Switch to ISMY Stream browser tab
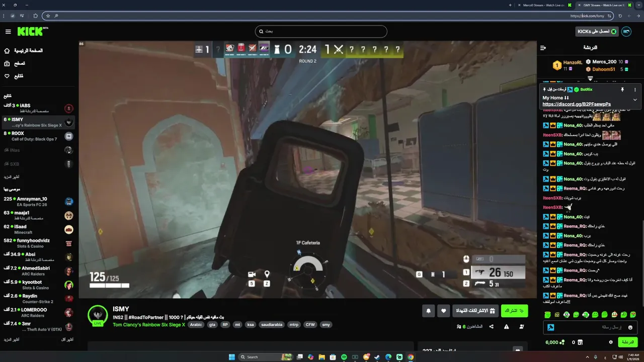Screen dimensions: 644x362 pyautogui.click(x=604, y=5)
